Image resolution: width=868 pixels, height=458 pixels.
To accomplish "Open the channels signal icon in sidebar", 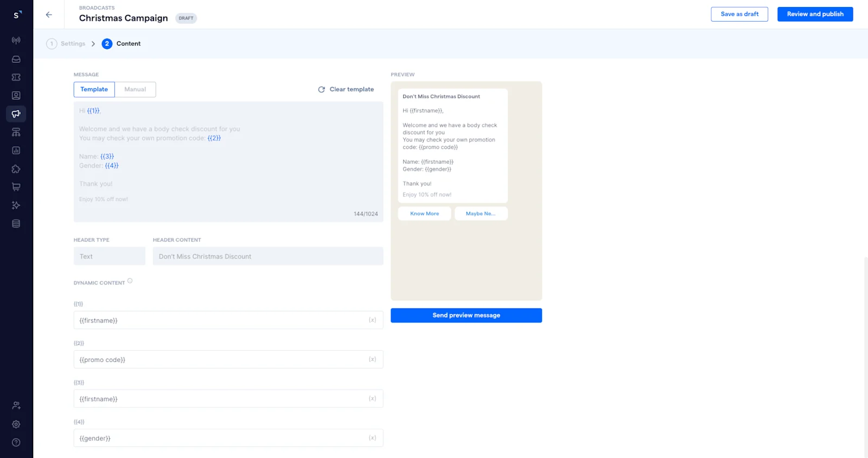I will (16, 41).
